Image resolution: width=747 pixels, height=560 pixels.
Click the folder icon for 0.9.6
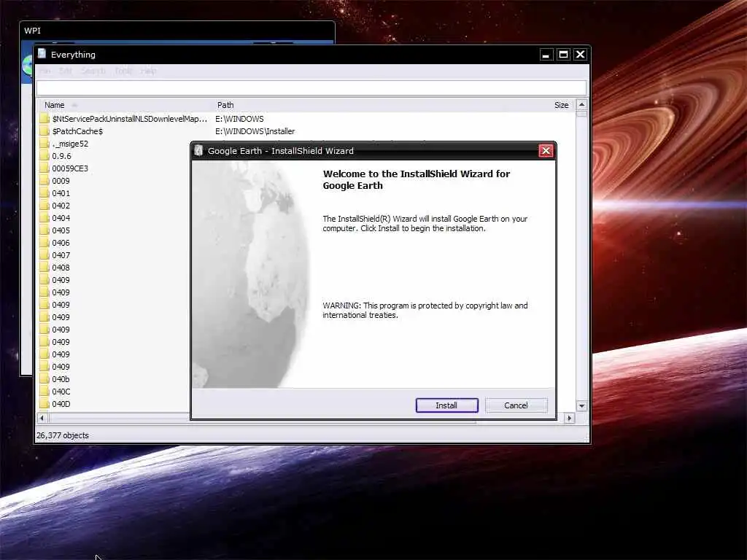click(x=44, y=156)
